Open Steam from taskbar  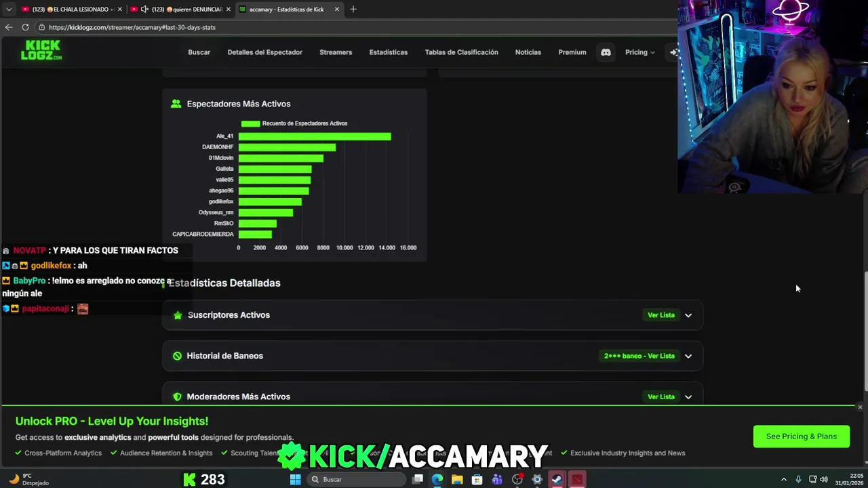point(557,479)
